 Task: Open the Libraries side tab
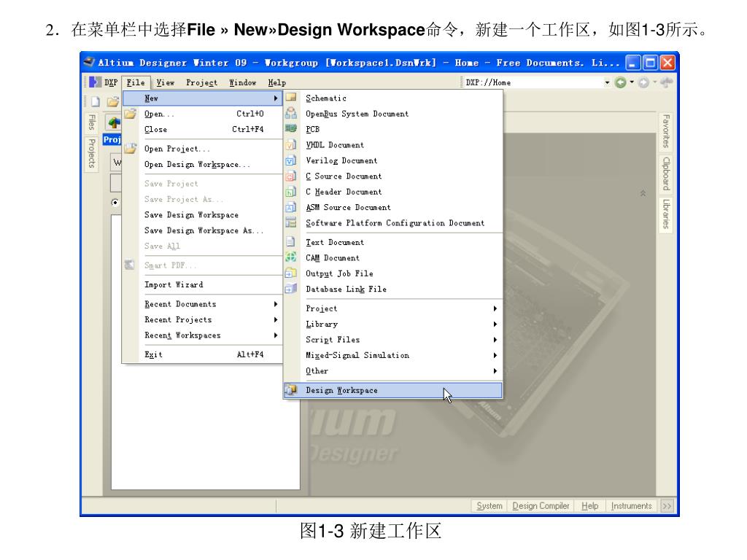click(x=665, y=214)
